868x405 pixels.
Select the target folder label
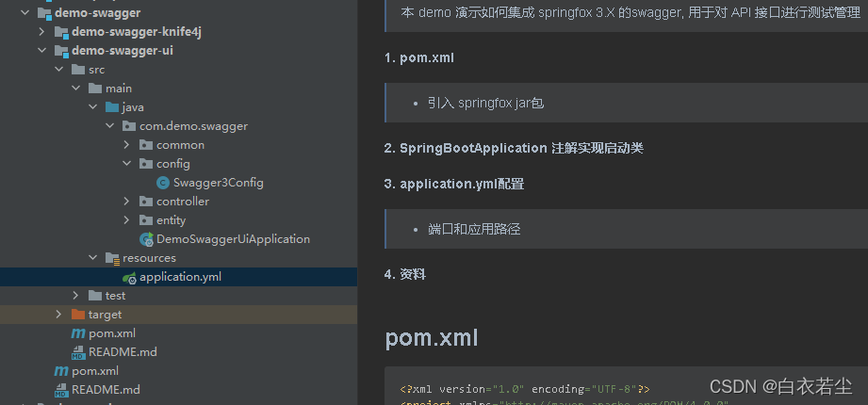106,314
